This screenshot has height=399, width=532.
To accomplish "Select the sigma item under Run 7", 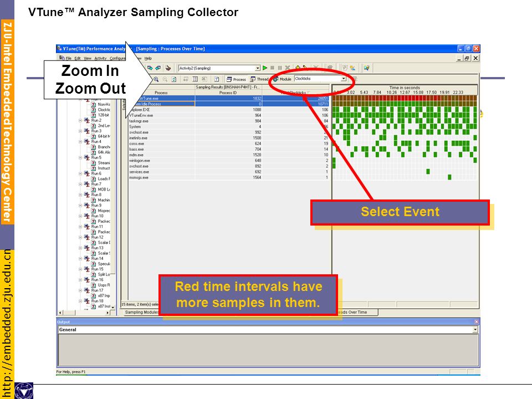I will (101, 190).
